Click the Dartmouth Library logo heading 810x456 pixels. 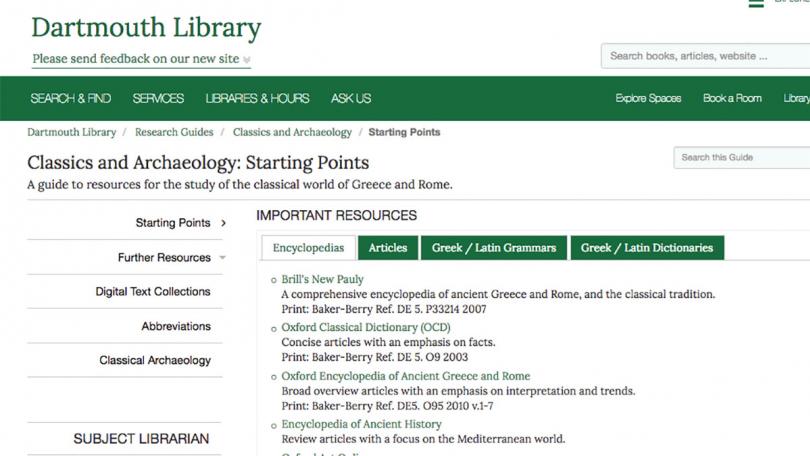[146, 28]
